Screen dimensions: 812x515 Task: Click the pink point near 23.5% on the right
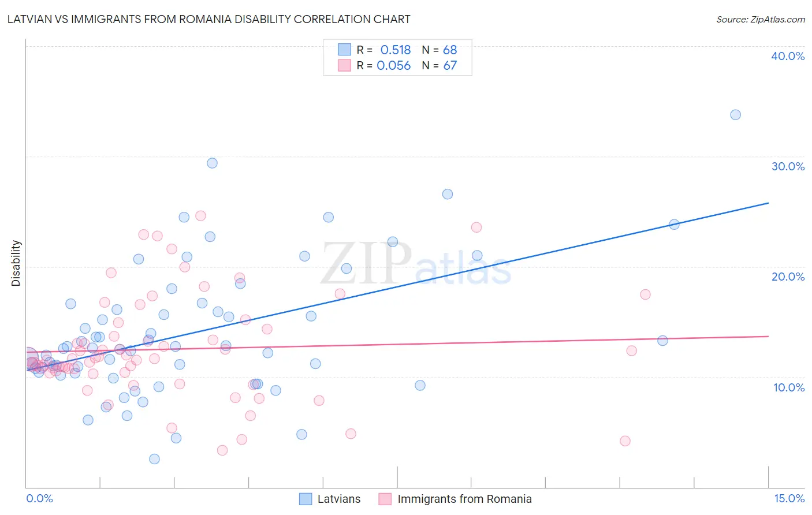pyautogui.click(x=476, y=227)
